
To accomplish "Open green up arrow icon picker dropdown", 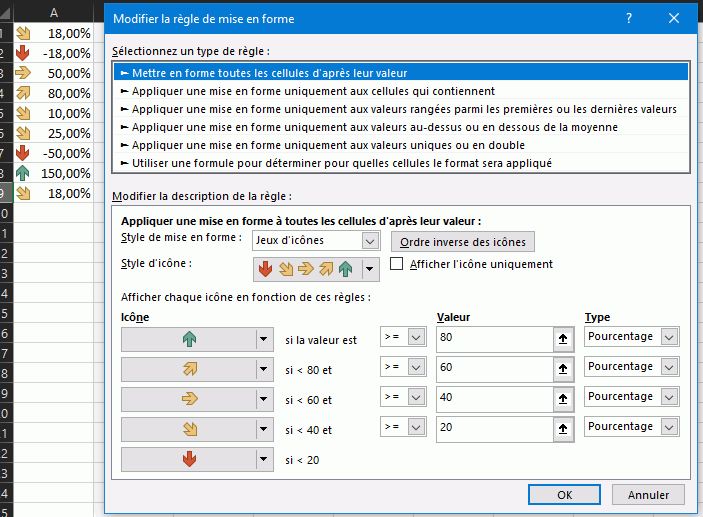I will pos(264,339).
